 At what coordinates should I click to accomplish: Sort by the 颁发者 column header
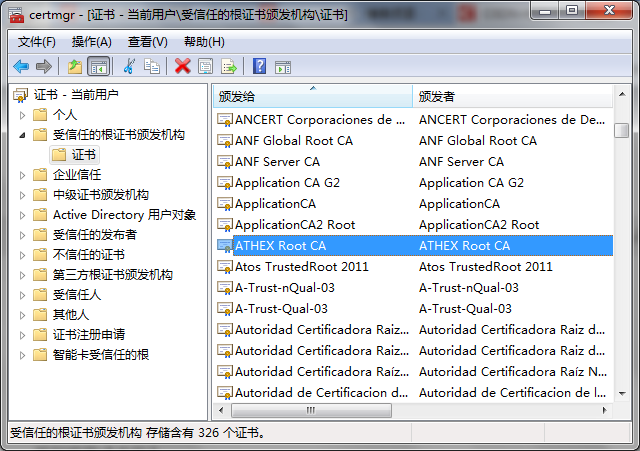coord(513,96)
